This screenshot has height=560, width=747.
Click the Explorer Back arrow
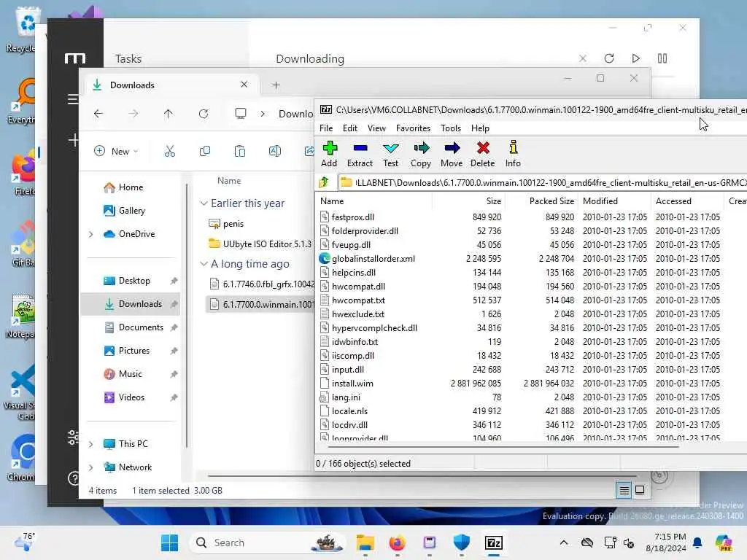click(x=98, y=114)
